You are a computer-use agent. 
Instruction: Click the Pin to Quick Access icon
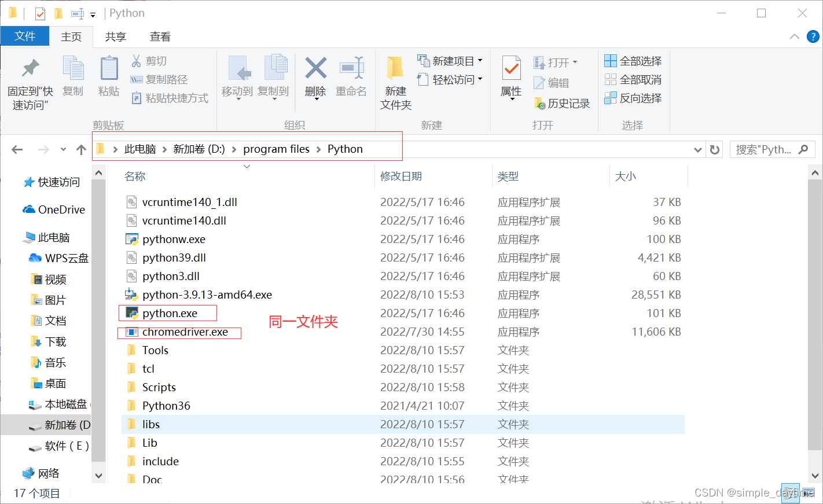[30, 69]
